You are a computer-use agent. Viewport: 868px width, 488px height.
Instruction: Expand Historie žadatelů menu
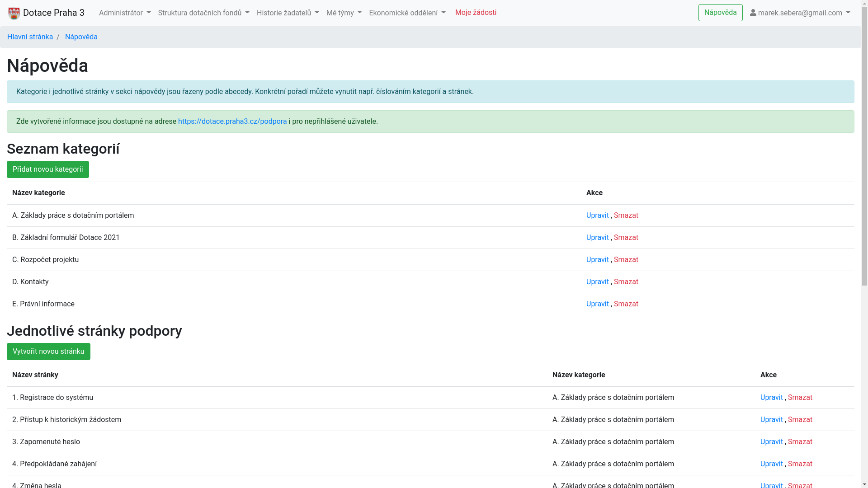pyautogui.click(x=288, y=13)
